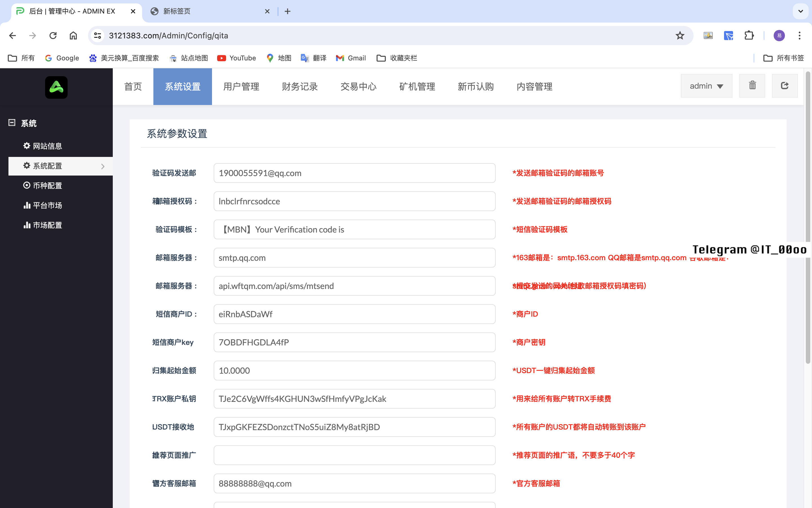Open the 收藏夹栏 bookmarks folder
Image resolution: width=812 pixels, height=508 pixels.
point(397,58)
